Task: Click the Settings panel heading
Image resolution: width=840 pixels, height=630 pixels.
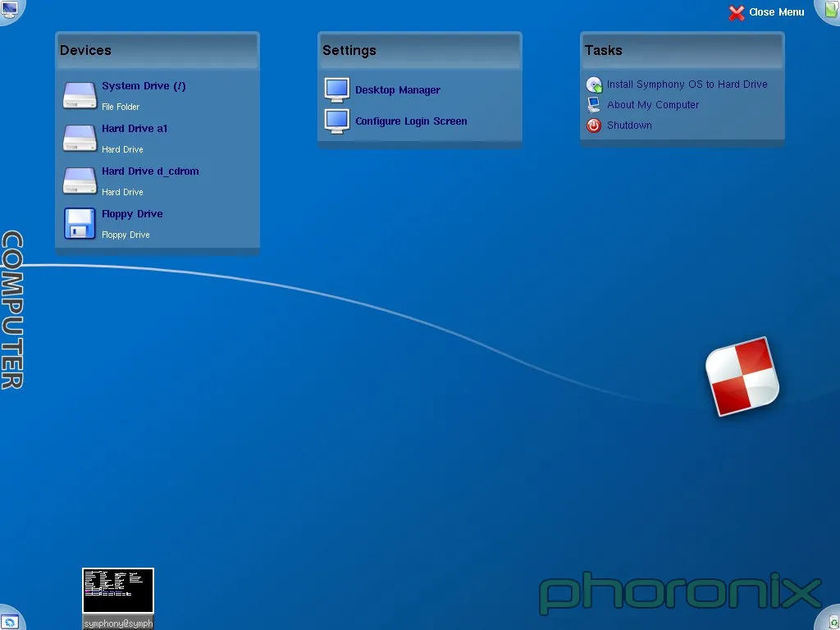Action: [349, 50]
